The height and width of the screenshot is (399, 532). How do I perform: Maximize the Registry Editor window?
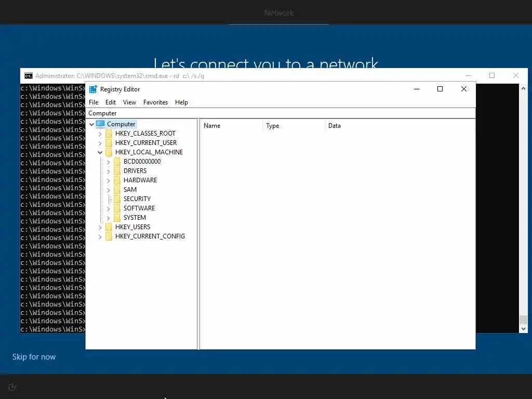(x=440, y=89)
